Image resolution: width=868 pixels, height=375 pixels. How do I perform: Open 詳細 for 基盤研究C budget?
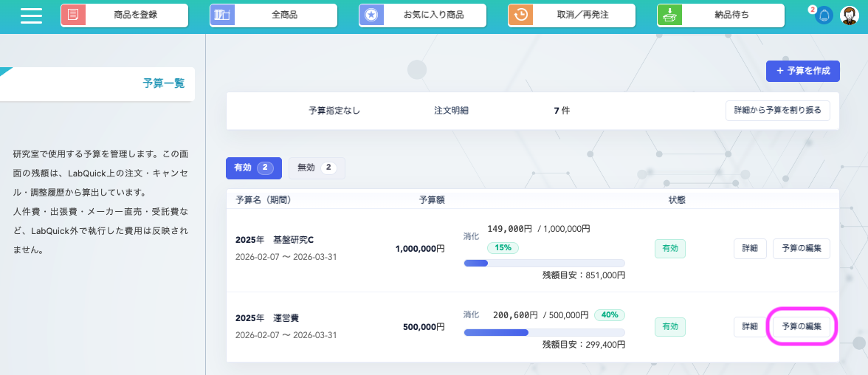click(x=749, y=249)
